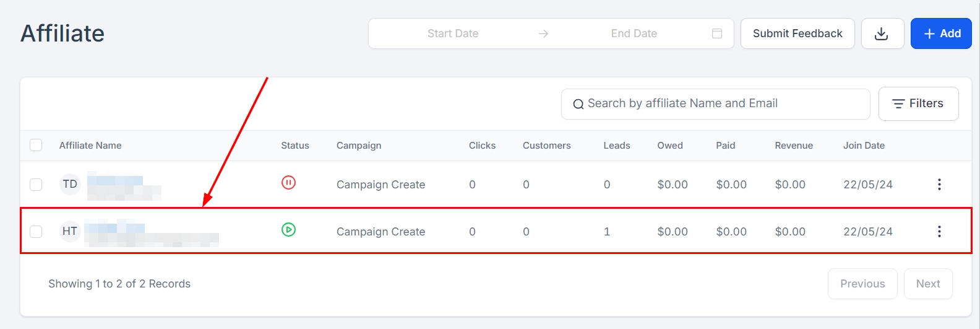Click the green active status icon for HT

click(288, 230)
